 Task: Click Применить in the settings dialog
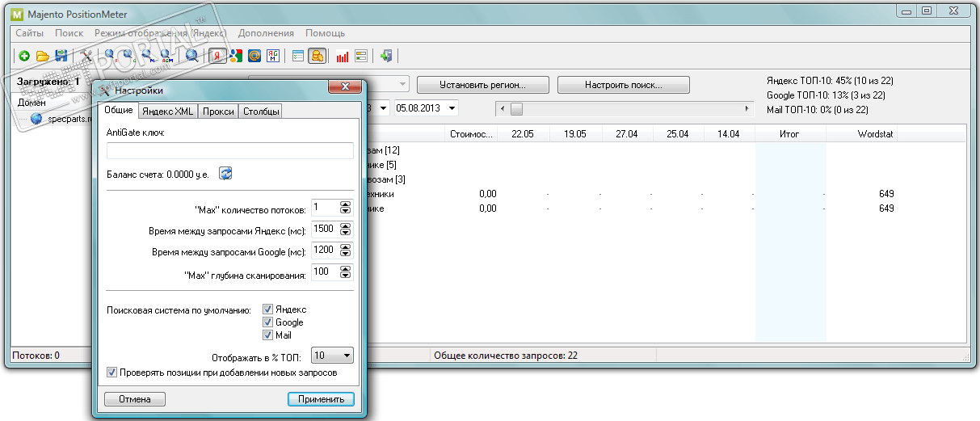pyautogui.click(x=321, y=399)
